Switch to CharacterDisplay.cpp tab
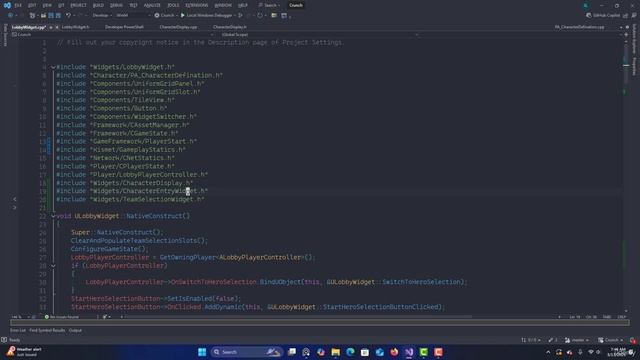Viewport: 640px width, 360px height. pyautogui.click(x=178, y=27)
